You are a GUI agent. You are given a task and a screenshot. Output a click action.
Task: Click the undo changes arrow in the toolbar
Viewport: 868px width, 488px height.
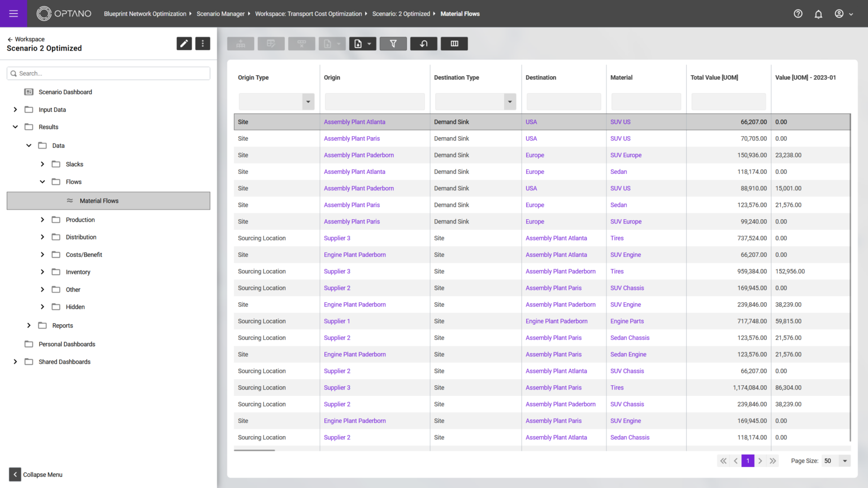[x=423, y=43]
